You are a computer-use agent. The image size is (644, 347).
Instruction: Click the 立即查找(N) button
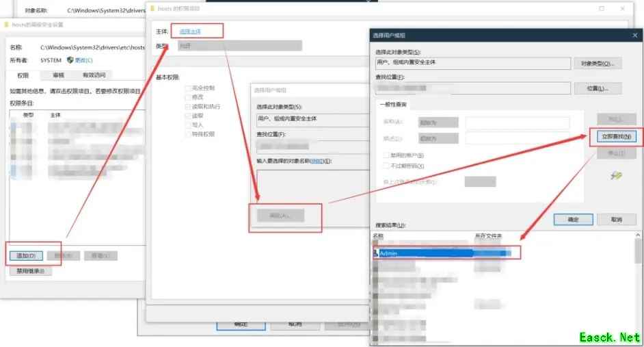point(616,136)
